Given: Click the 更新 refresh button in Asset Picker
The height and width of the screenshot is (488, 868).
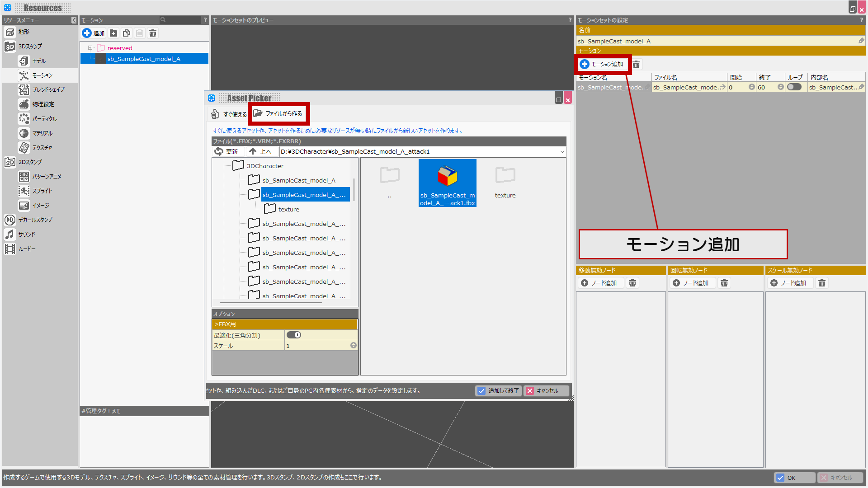Looking at the screenshot, I should [x=226, y=151].
